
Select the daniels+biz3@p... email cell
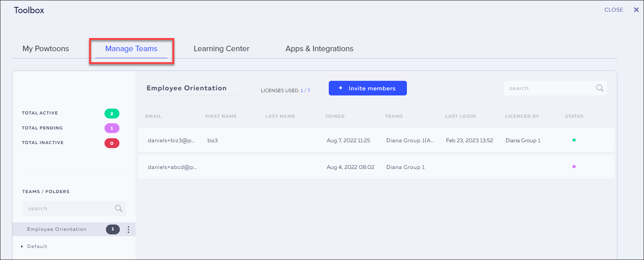click(171, 140)
